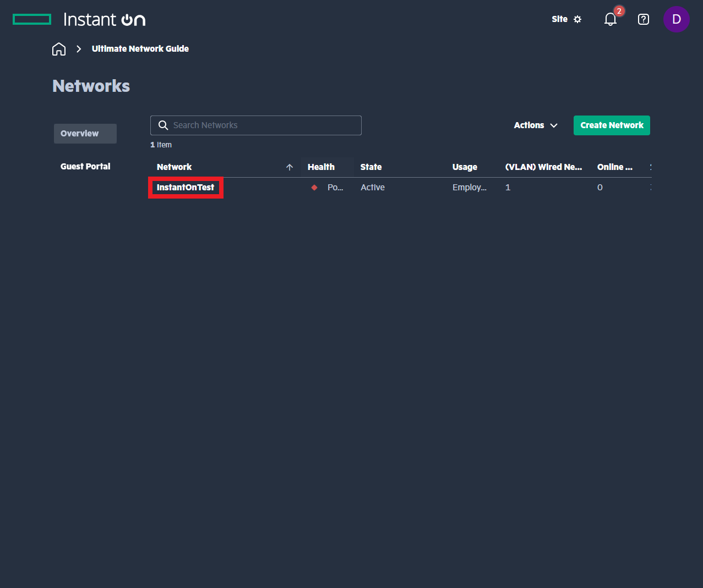703x588 pixels.
Task: Sort by Health column header
Action: click(x=321, y=167)
